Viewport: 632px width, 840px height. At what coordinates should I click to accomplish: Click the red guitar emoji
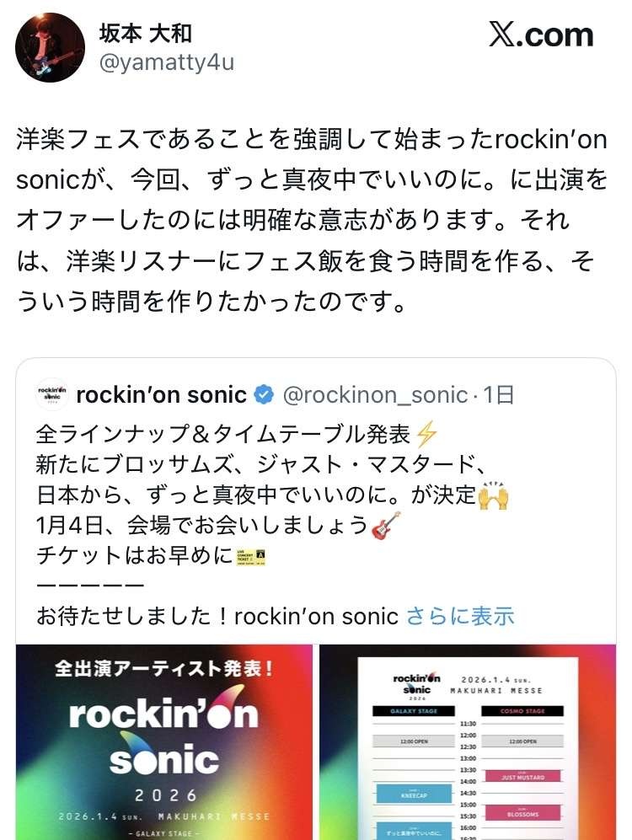click(385, 525)
